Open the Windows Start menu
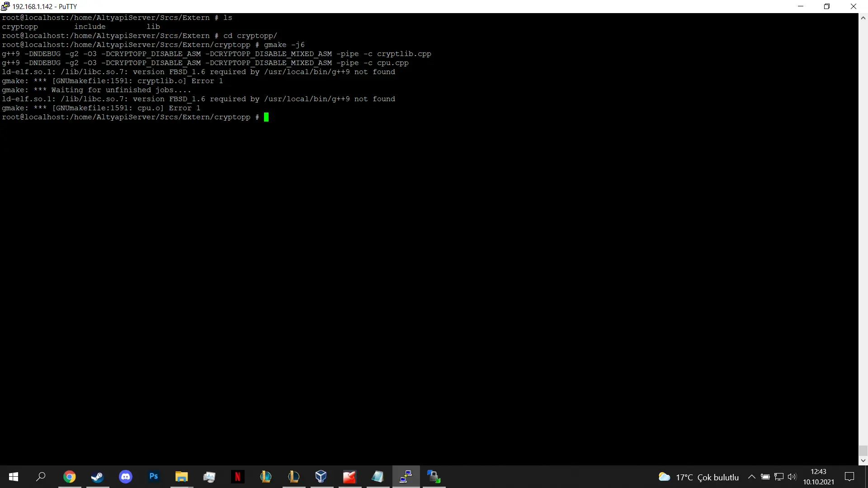Screen dimensions: 868x488 [14, 477]
